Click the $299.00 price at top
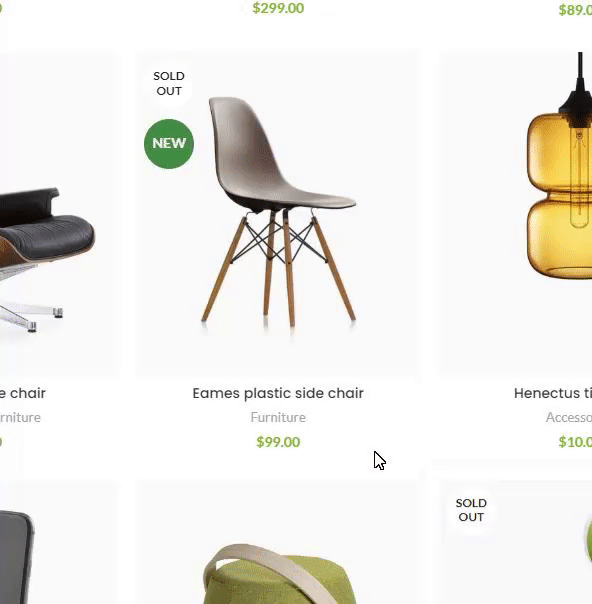The height and width of the screenshot is (604, 592). pyautogui.click(x=278, y=8)
